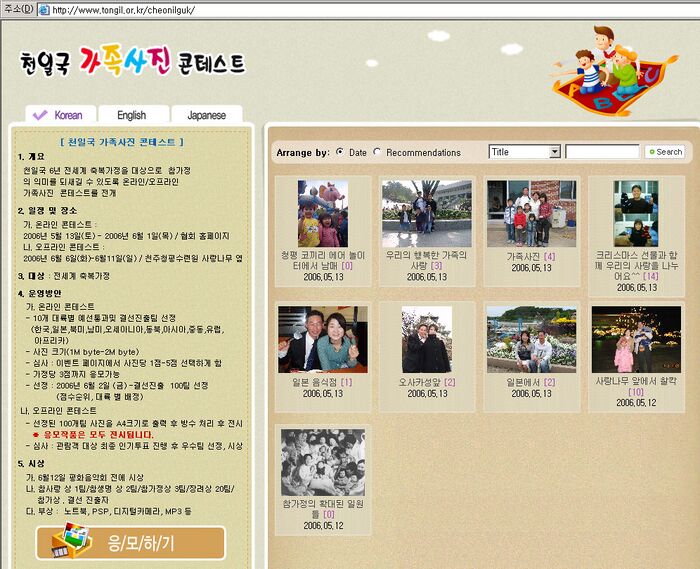Click the 일본에서 [2] title link

[x=531, y=382]
